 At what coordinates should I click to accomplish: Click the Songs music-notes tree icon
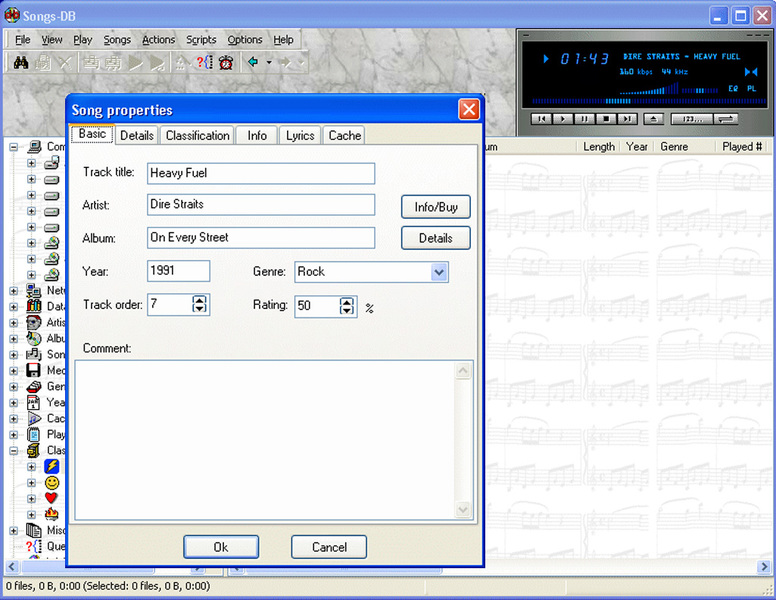click(34, 354)
